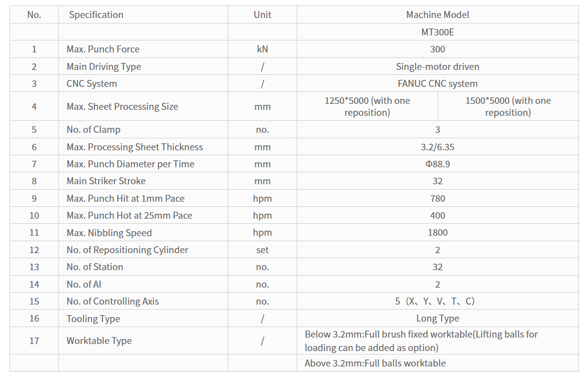
Task: Select the No. of Clamp label
Action: 93,129
